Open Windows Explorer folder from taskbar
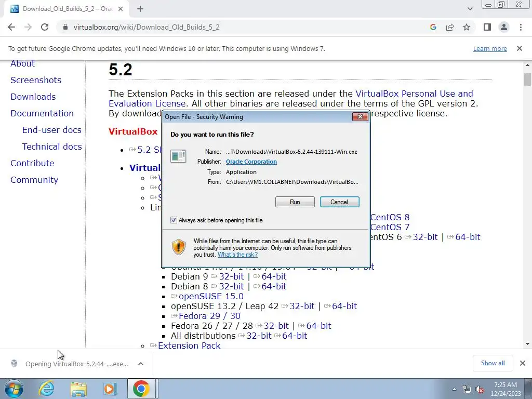This screenshot has height=399, width=532. [x=79, y=389]
